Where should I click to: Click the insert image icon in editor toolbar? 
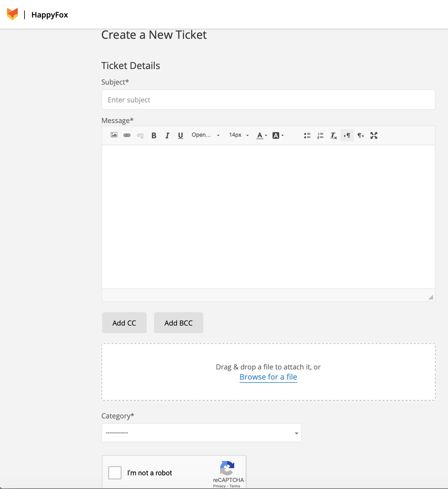click(114, 135)
